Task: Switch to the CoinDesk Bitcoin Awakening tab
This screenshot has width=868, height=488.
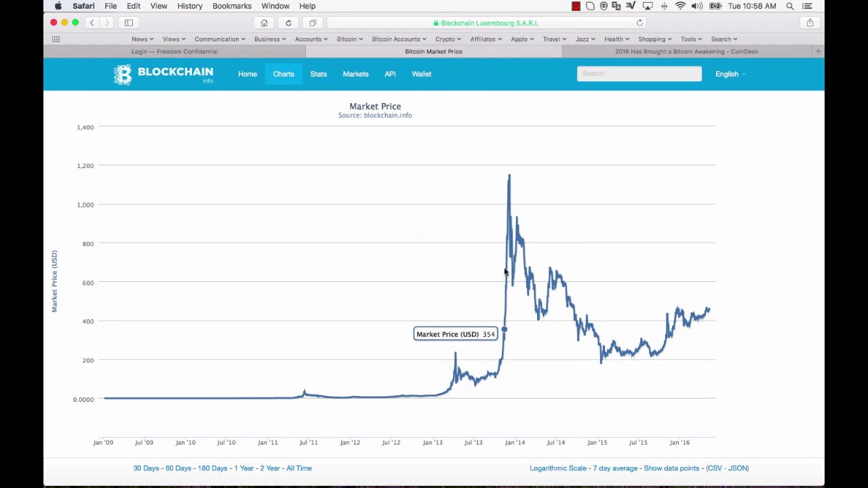Action: point(686,52)
